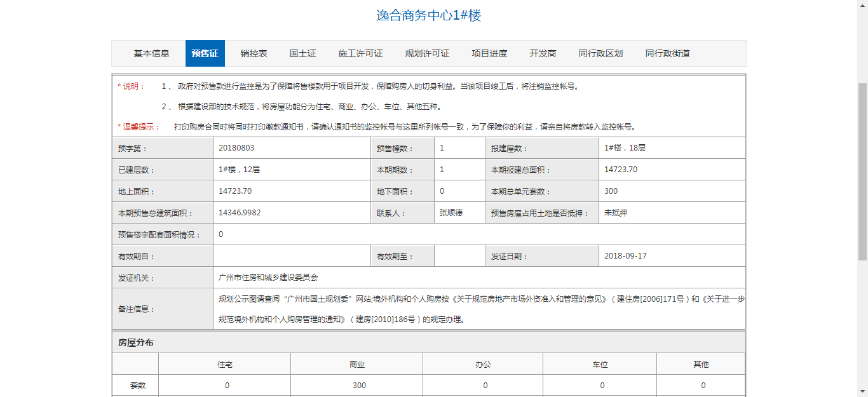
Task: Switch to the 同行政街道 tab
Action: point(667,53)
